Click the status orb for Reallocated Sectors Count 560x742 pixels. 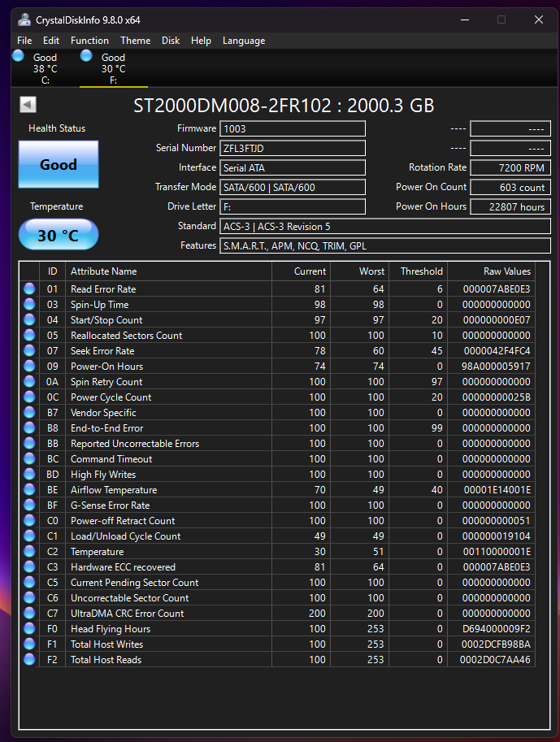coord(30,335)
